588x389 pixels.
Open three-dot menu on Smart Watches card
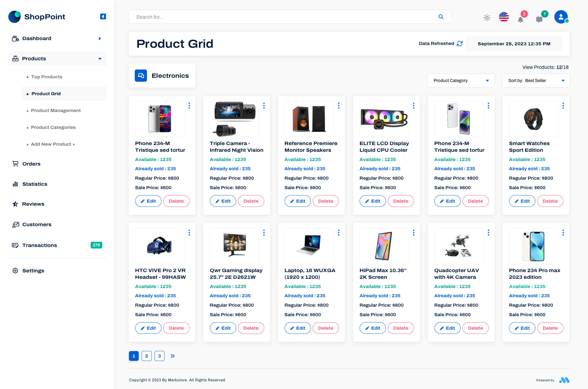[x=563, y=105]
